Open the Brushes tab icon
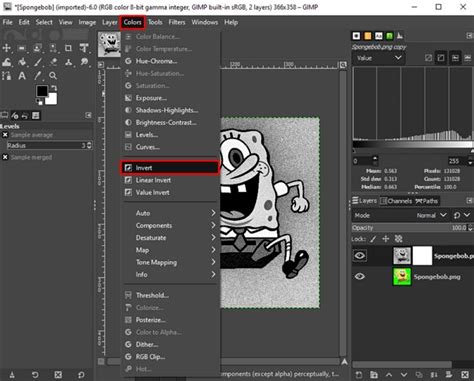Viewport: 474px width, 381px height. pos(356,36)
